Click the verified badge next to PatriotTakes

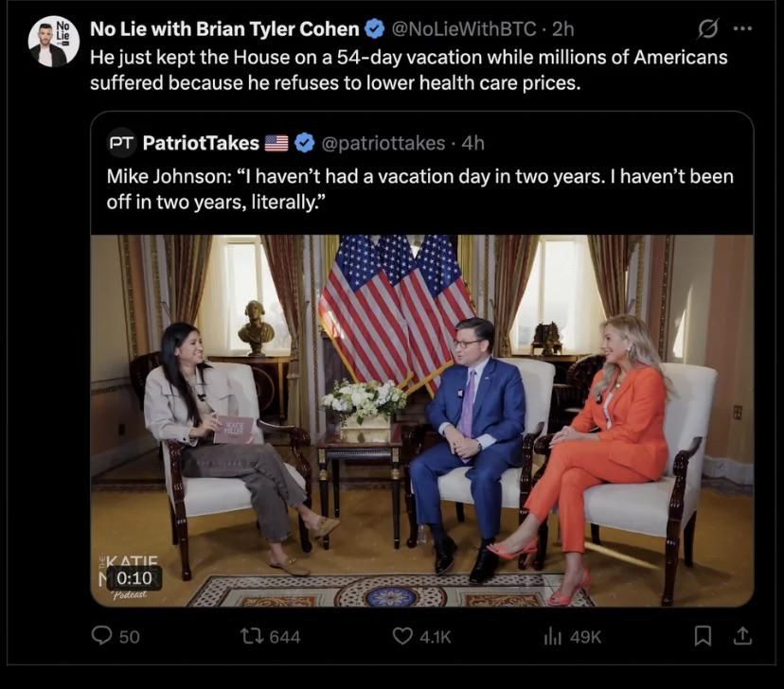(305, 143)
